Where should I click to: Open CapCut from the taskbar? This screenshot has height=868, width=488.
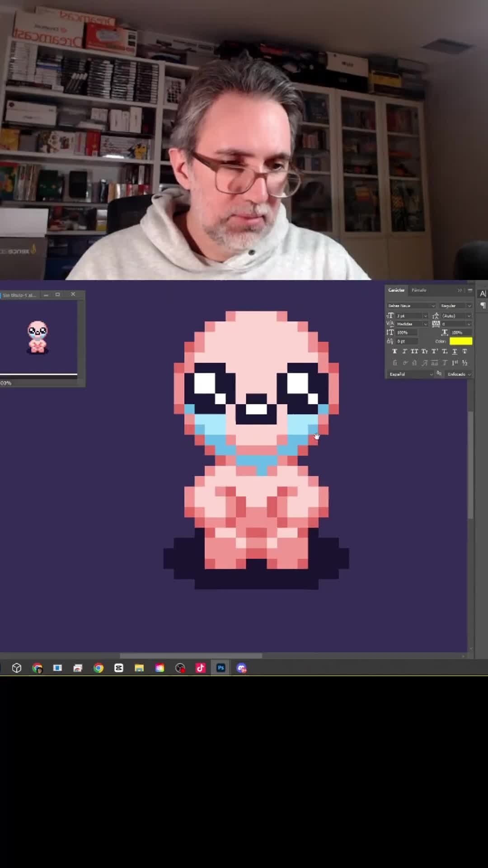(119, 668)
